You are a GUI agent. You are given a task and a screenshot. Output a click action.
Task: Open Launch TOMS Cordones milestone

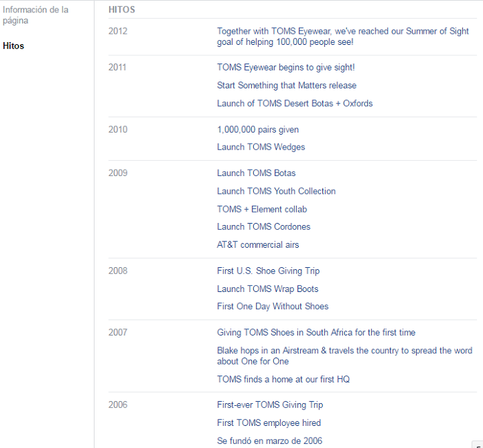pyautogui.click(x=264, y=226)
